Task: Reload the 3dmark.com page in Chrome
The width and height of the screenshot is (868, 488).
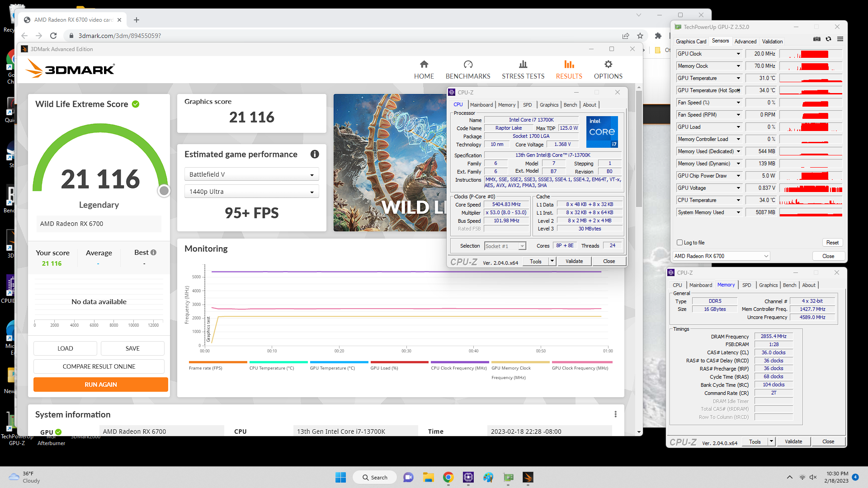Action: point(53,36)
